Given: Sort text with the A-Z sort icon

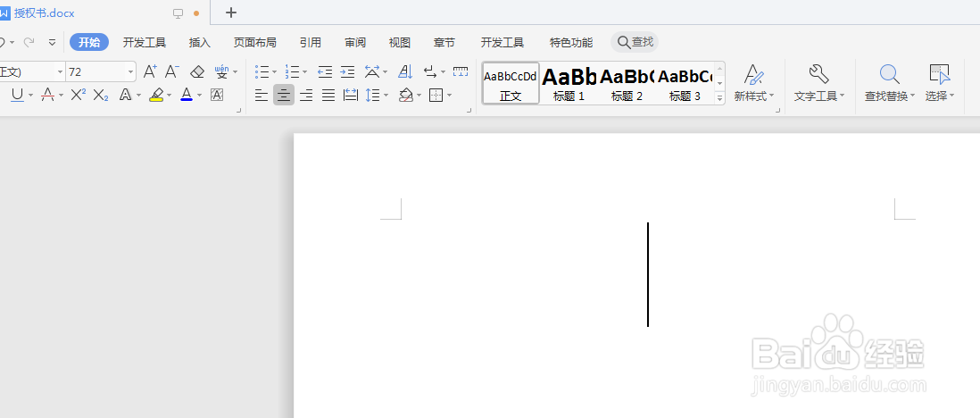Looking at the screenshot, I should click(x=405, y=72).
